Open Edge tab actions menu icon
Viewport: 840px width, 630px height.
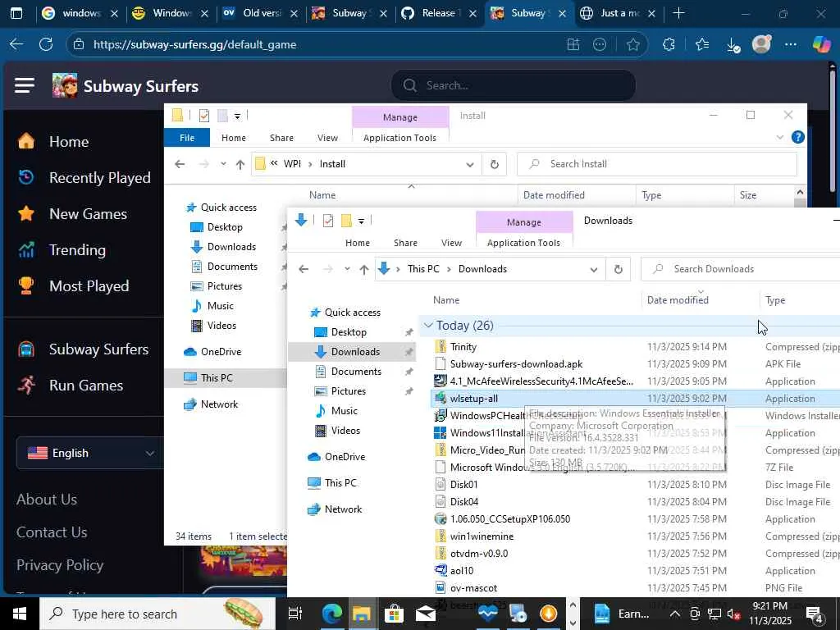(16, 13)
